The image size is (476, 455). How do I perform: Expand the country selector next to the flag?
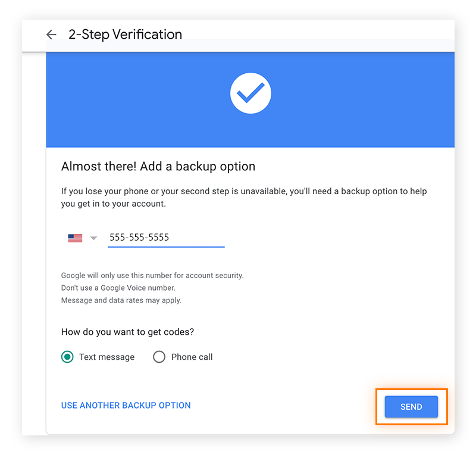93,237
